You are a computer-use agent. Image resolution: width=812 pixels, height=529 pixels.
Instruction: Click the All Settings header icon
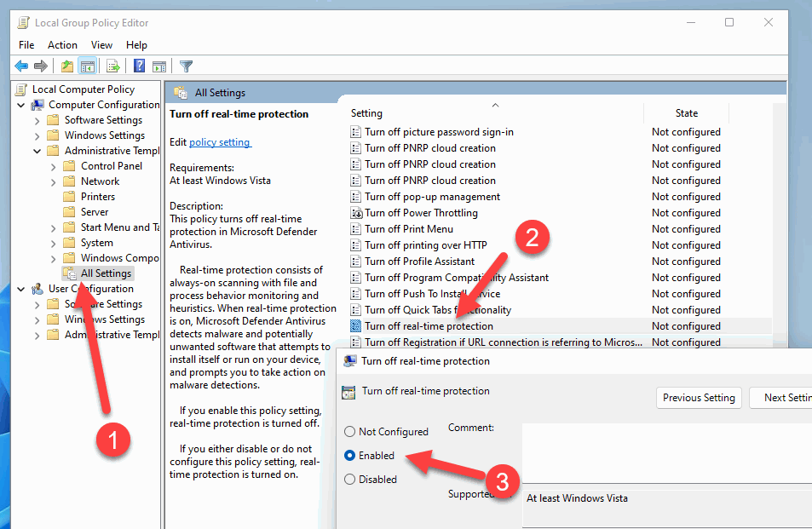tap(181, 93)
